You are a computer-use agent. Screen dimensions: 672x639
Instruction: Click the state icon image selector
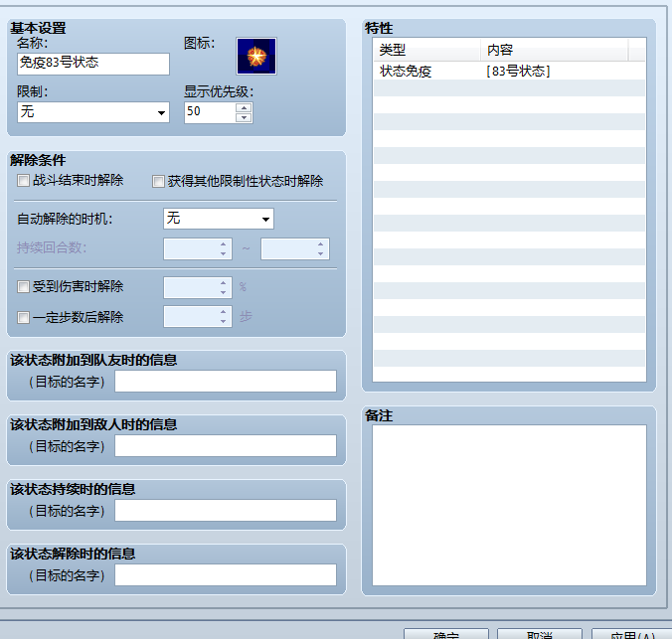point(256,56)
